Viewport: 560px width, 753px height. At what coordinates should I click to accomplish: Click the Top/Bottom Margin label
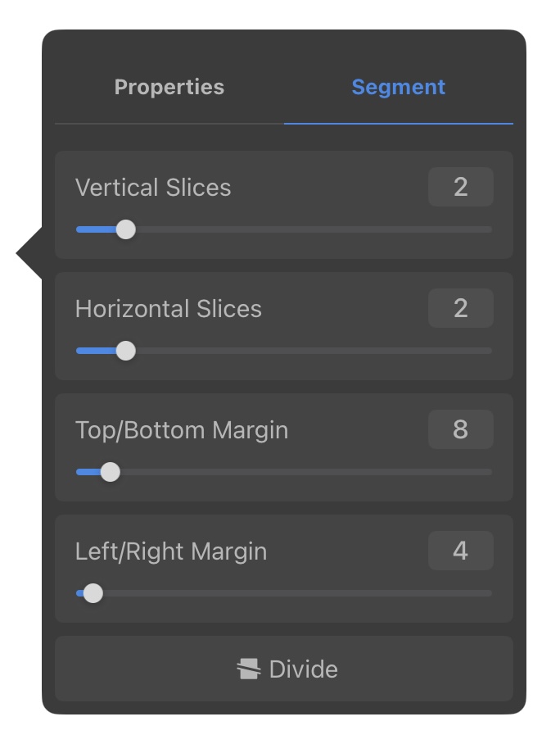[182, 430]
